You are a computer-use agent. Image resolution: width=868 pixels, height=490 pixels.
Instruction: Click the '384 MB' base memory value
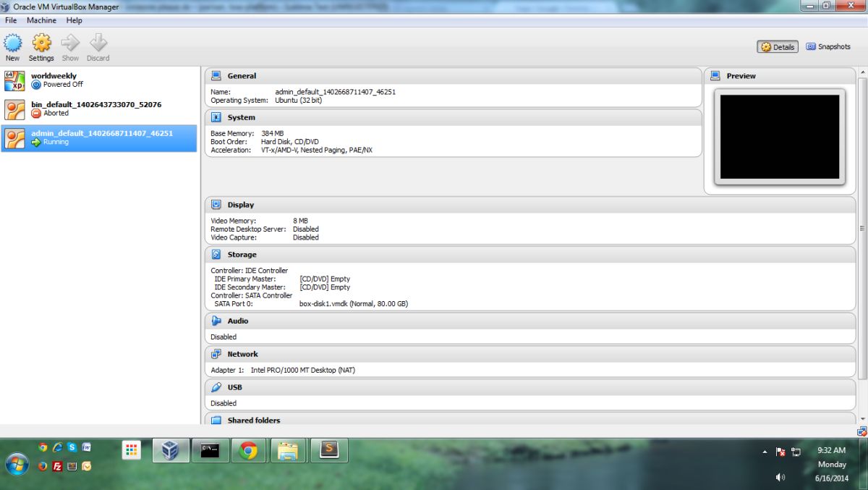(x=272, y=134)
